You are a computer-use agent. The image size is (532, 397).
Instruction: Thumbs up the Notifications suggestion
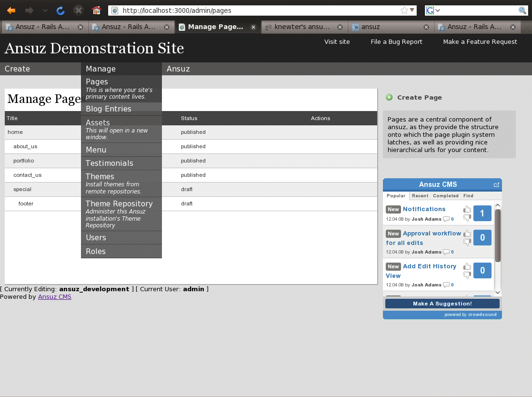467,209
